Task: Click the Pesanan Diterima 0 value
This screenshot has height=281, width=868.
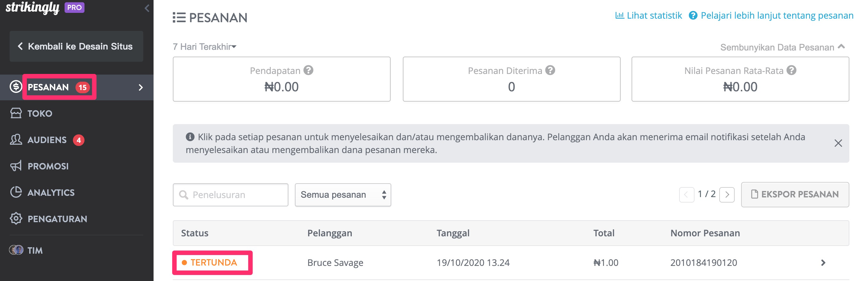Action: 511,87
